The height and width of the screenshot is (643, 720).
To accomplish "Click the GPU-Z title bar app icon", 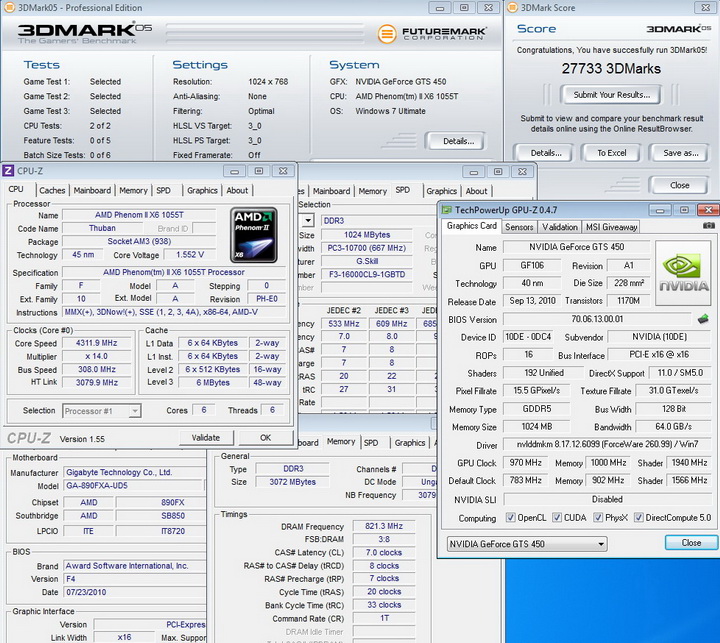I will (x=447, y=209).
